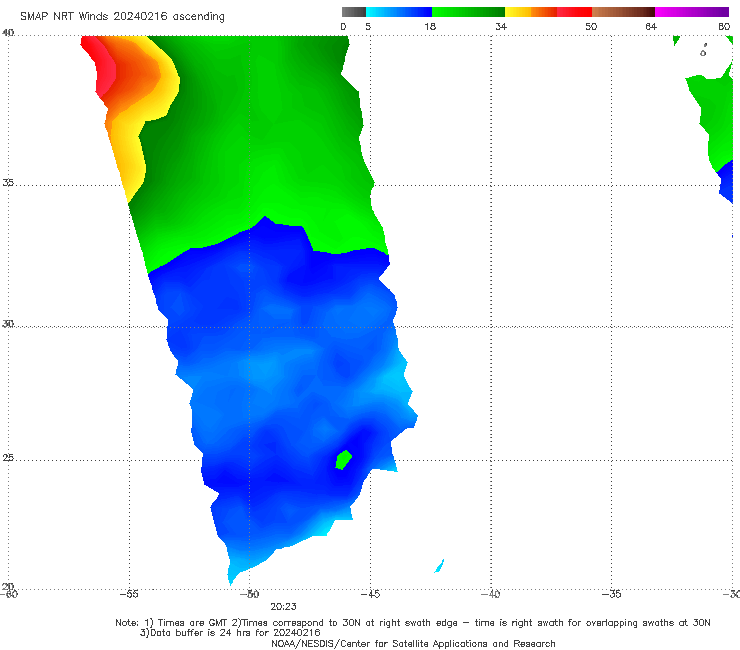This screenshot has height=650, width=740.
Task: Click the small island outline at top right
Action: pos(703,51)
